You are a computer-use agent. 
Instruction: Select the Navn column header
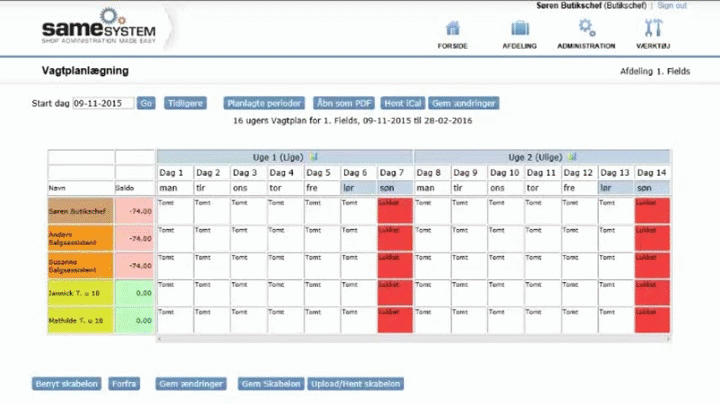tap(80, 188)
